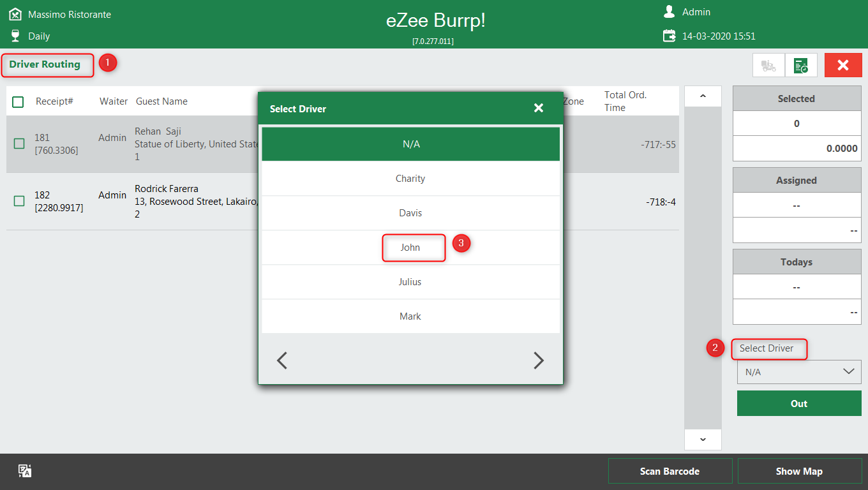Choose N/A in the driver list

coord(411,144)
